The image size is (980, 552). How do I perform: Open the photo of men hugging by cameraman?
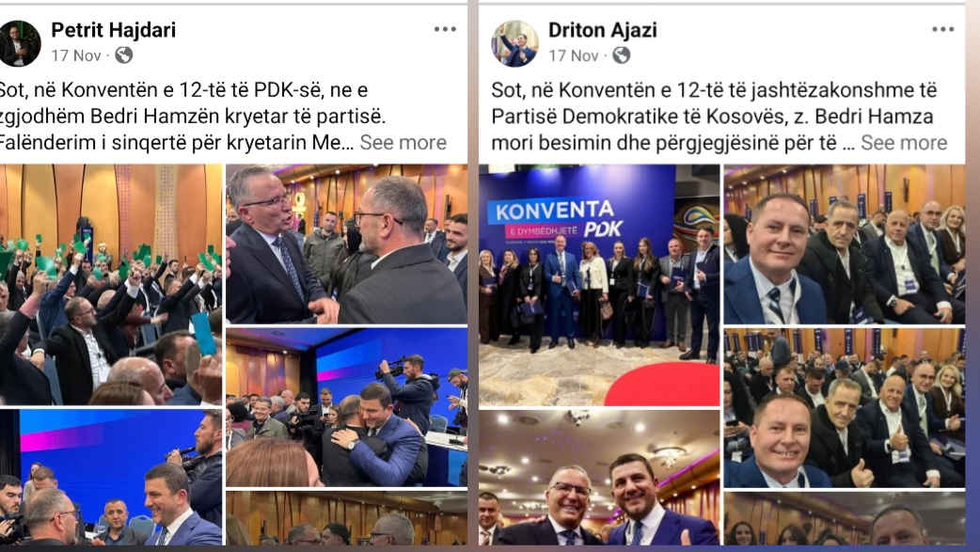click(x=346, y=407)
